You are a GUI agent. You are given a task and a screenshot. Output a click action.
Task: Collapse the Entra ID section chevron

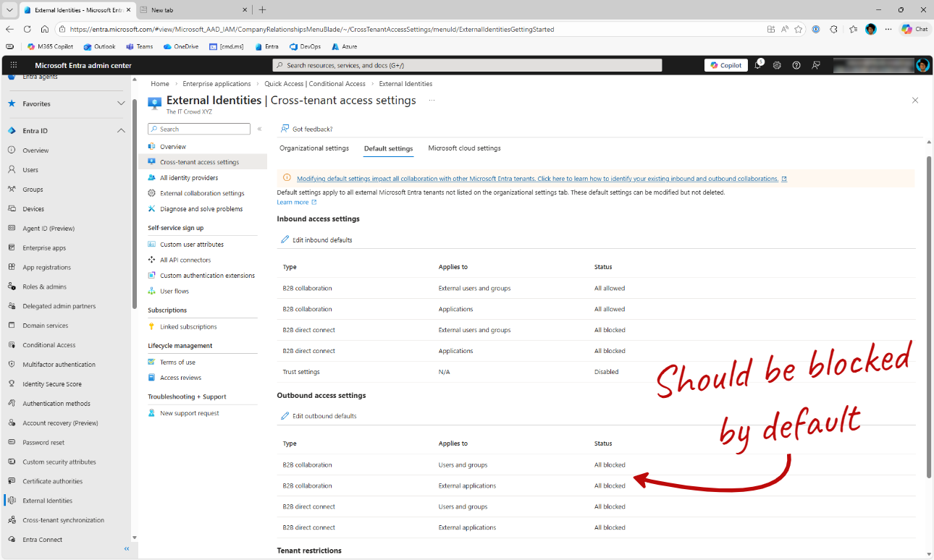click(121, 131)
